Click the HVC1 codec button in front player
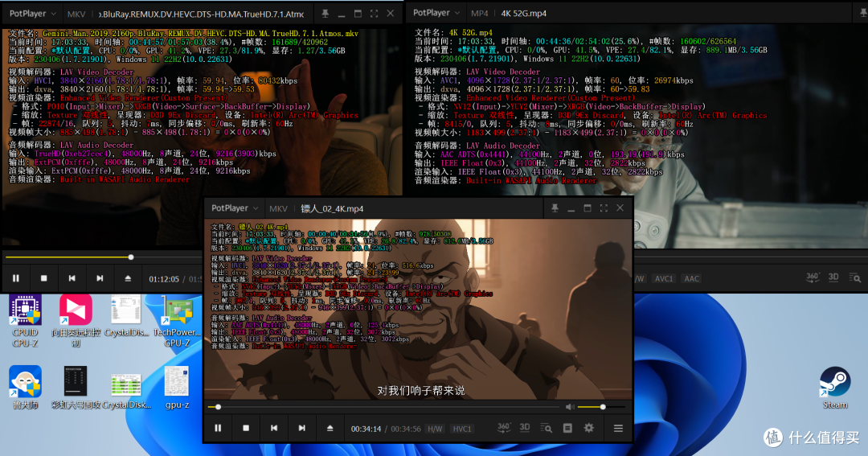This screenshot has height=456, width=868. tap(462, 429)
